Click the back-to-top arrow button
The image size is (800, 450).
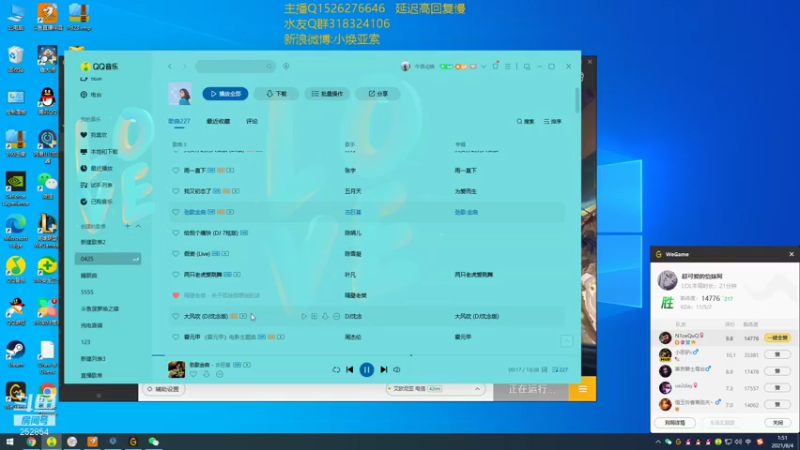click(567, 341)
